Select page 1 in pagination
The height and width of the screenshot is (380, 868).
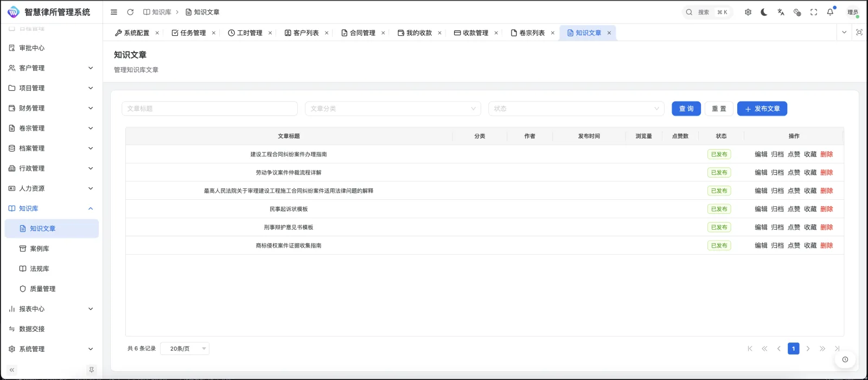(x=793, y=349)
